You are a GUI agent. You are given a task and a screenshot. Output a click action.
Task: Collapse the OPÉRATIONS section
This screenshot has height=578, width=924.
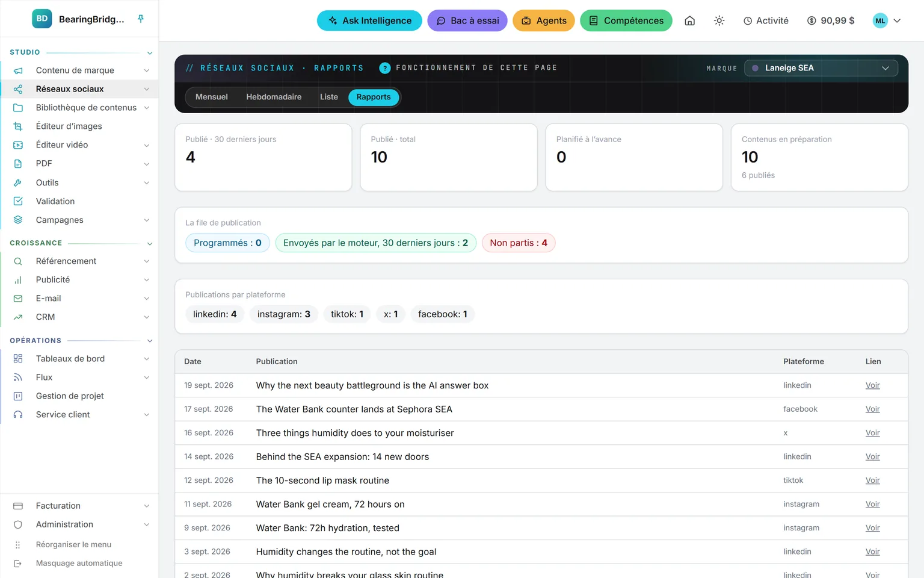point(150,341)
